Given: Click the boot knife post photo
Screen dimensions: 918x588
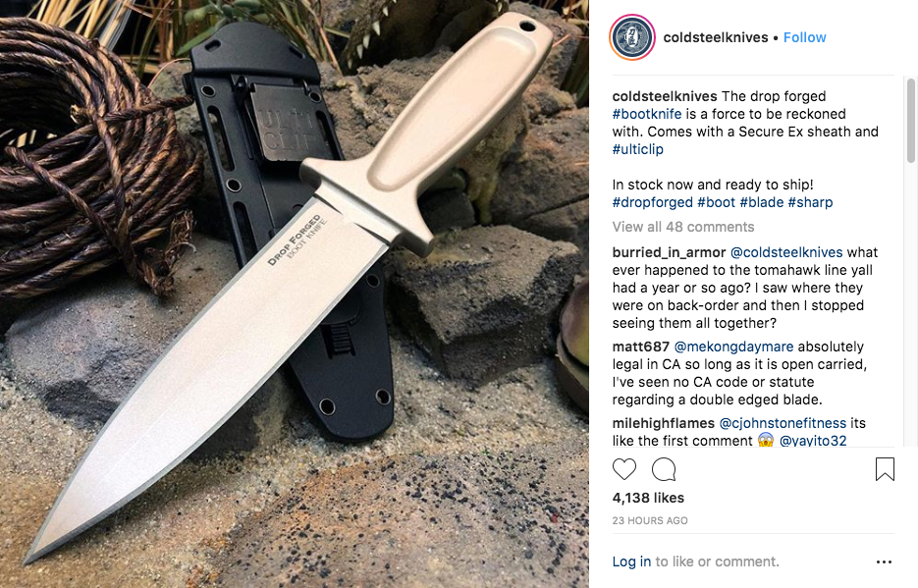Looking at the screenshot, I should pos(294,294).
